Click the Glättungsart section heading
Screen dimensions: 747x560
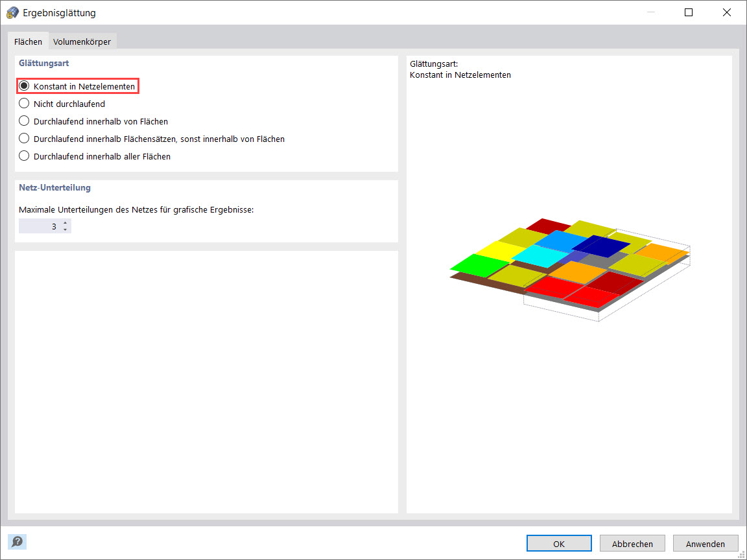coord(44,63)
